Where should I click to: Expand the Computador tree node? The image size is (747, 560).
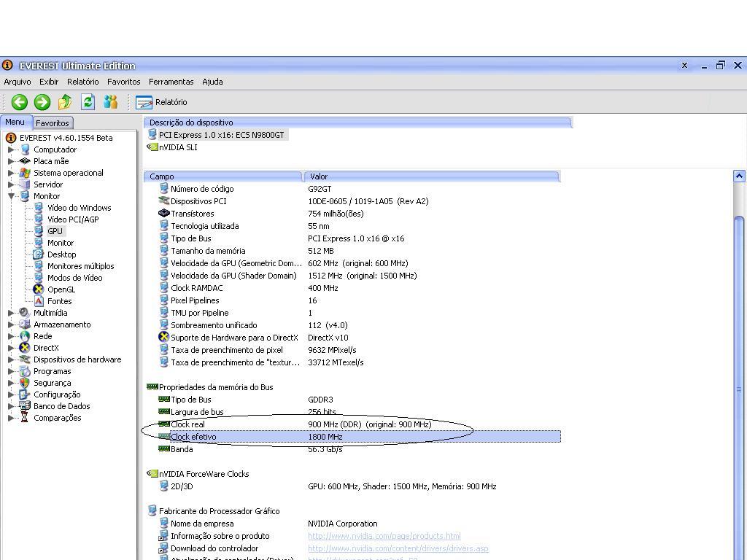point(11,149)
